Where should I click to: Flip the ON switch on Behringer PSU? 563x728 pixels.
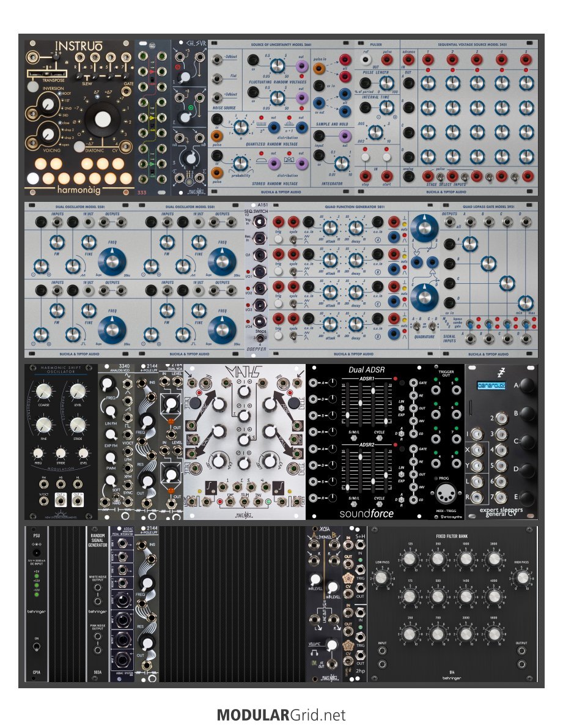tap(37, 646)
